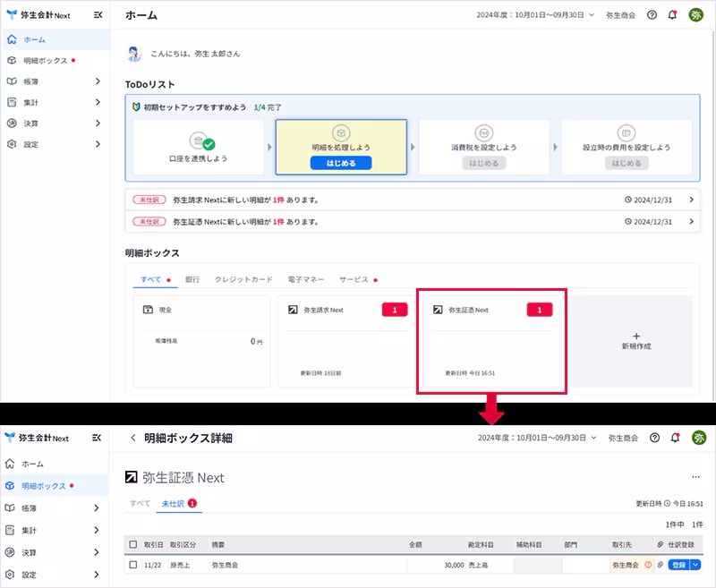Click warning icon beside 弥生商会 in 取引先 cell
The height and width of the screenshot is (588, 716).
coord(648,566)
